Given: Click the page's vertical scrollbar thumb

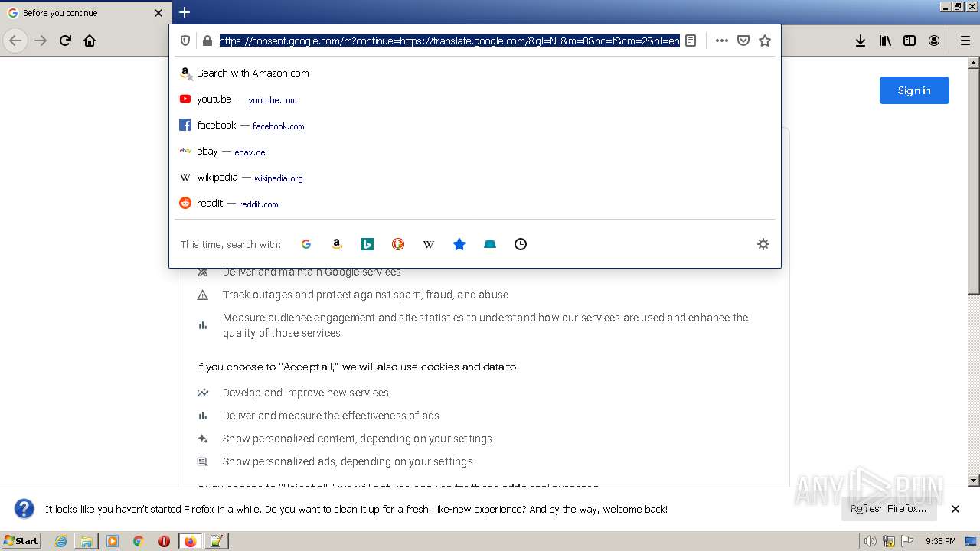Looking at the screenshot, I should [974, 180].
